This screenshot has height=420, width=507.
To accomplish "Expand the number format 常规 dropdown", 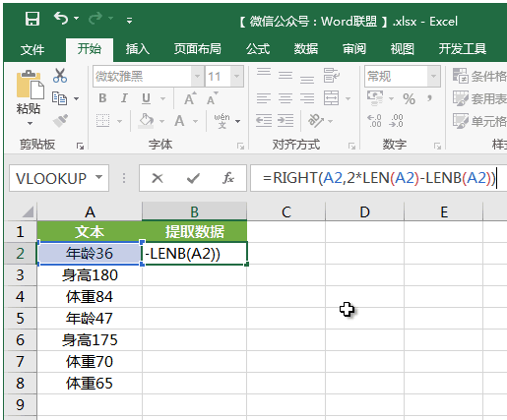I will tap(433, 77).
